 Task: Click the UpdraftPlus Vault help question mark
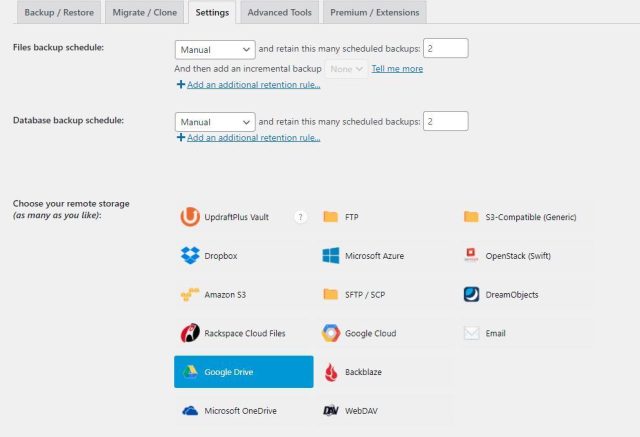[299, 217]
